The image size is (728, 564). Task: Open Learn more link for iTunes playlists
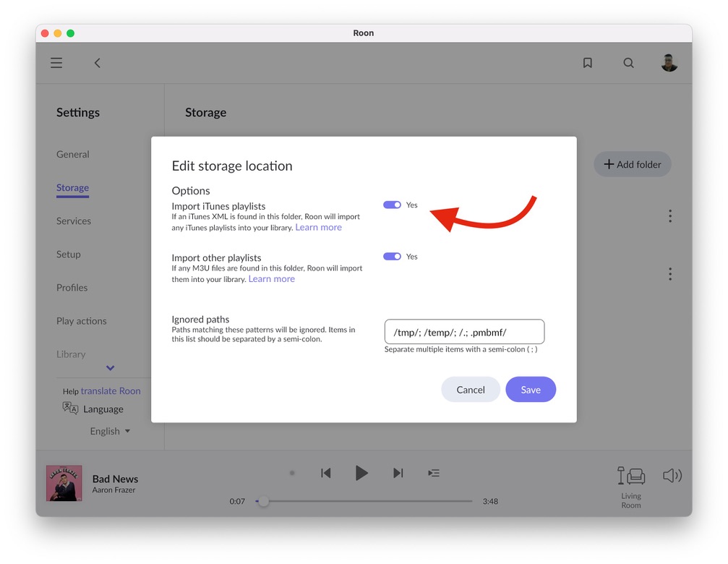click(x=319, y=228)
